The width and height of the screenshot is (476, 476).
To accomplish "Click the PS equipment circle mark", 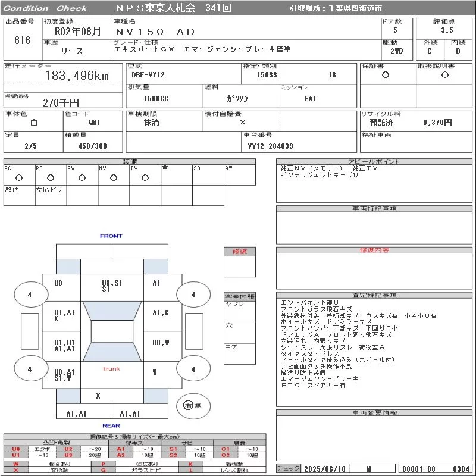I will [x=51, y=178].
